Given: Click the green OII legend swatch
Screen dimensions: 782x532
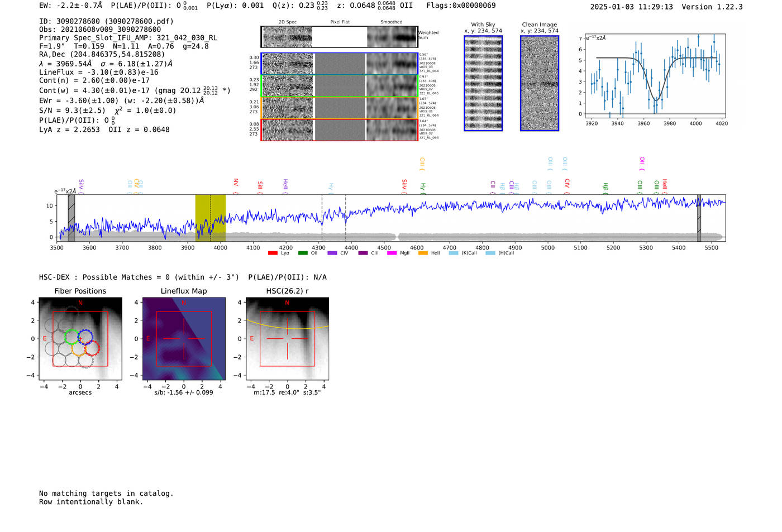Looking at the screenshot, I should click(303, 253).
